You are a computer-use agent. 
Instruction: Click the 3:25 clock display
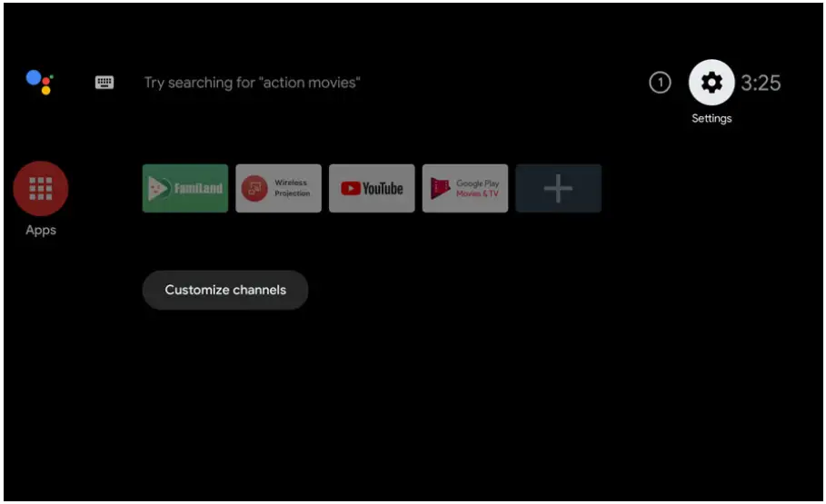pyautogui.click(x=761, y=83)
